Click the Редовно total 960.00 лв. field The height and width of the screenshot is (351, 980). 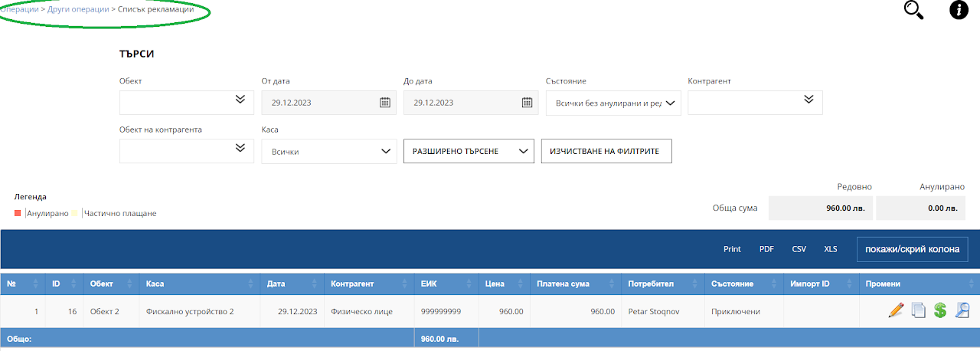[821, 208]
